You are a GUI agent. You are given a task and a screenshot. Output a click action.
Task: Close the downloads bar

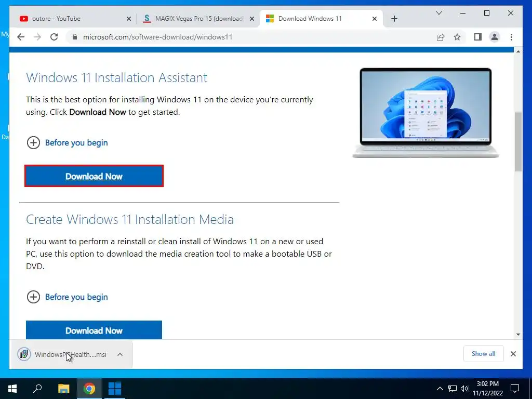513,354
